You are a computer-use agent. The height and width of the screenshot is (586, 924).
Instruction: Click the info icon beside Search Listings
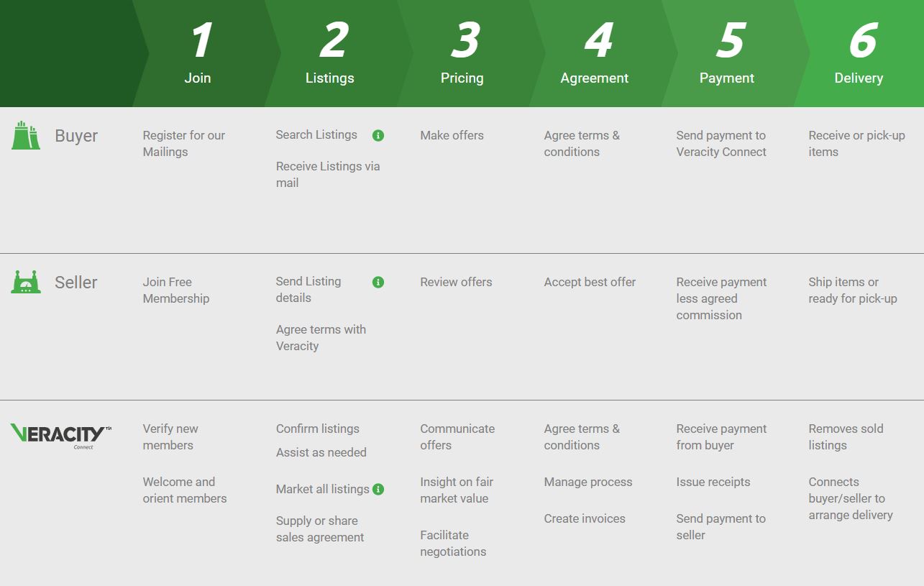click(378, 135)
